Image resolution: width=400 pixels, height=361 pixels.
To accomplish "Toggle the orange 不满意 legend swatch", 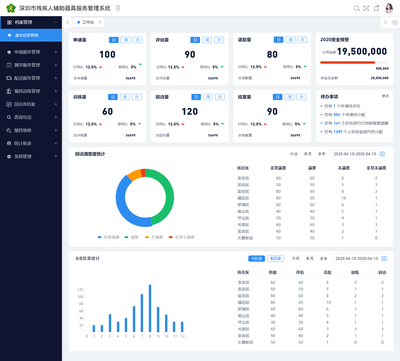I will tap(147, 237).
